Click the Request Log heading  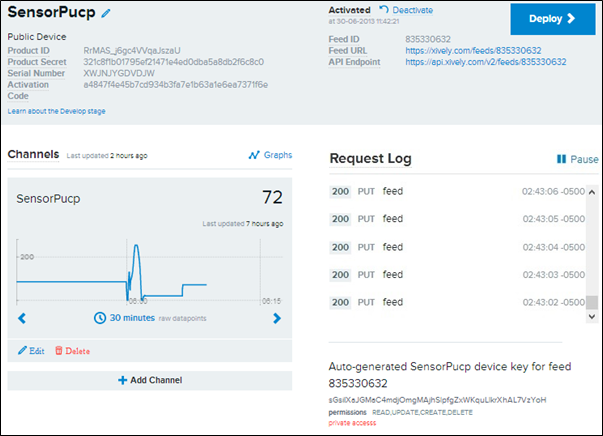tap(371, 158)
